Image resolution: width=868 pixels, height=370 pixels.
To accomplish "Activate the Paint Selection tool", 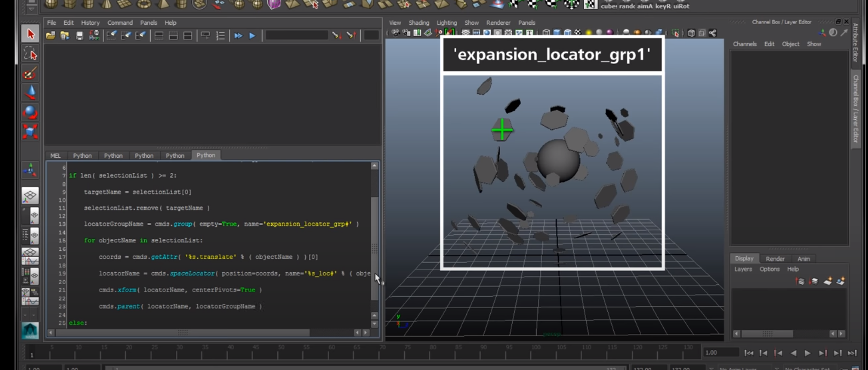I will point(30,74).
